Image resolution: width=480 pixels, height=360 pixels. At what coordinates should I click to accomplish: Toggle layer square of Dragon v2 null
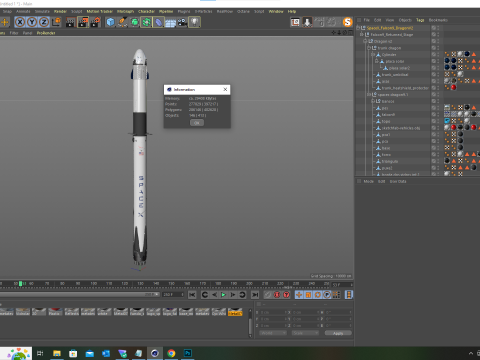tap(434, 41)
